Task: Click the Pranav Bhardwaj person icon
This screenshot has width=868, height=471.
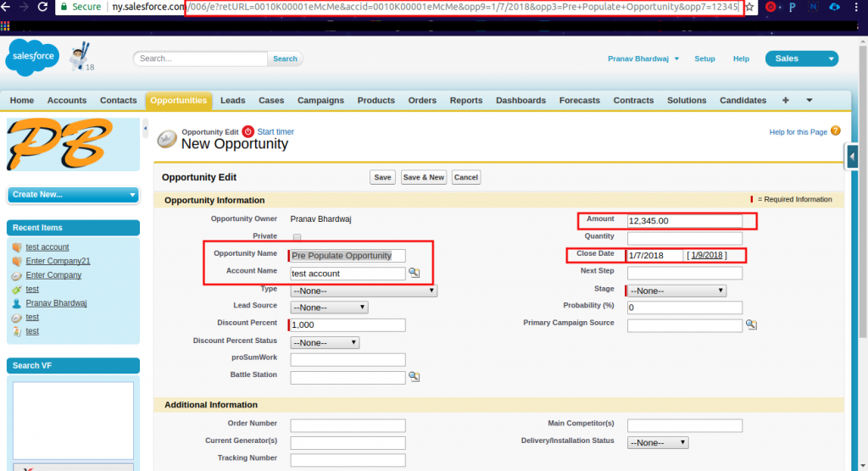Action: 17,302
